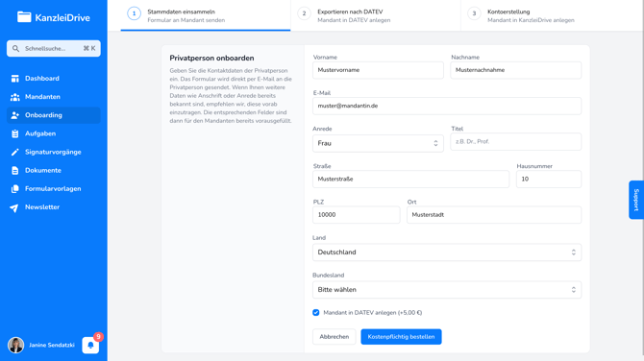Screen dimensions: 644x361
Task: Click the Signaturvorgänge pen icon
Action: point(15,153)
